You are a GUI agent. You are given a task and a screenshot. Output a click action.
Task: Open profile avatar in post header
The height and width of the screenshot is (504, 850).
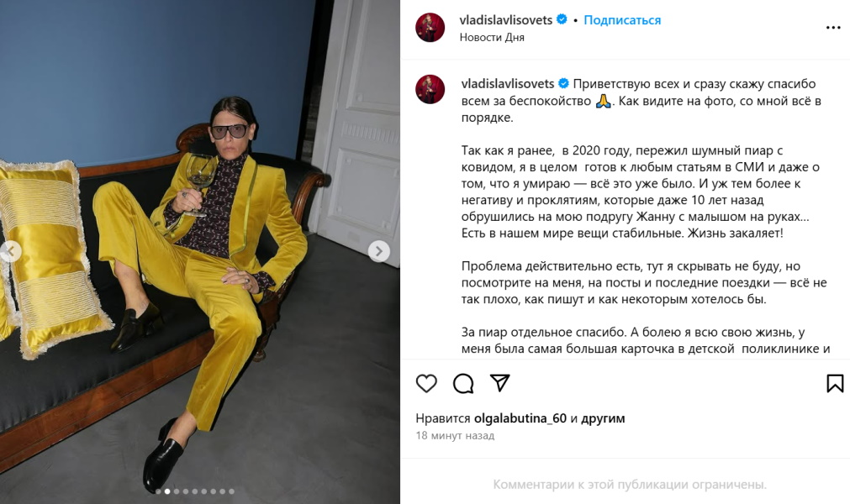point(430,28)
